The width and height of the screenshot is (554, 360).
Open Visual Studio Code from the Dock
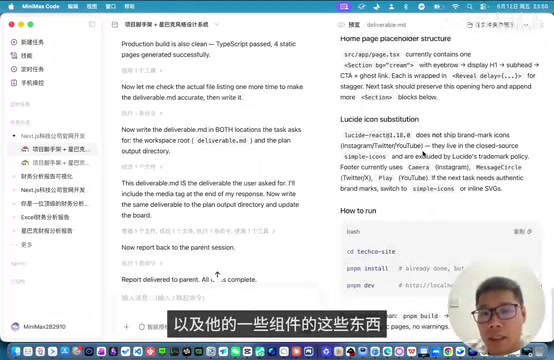tap(138, 352)
